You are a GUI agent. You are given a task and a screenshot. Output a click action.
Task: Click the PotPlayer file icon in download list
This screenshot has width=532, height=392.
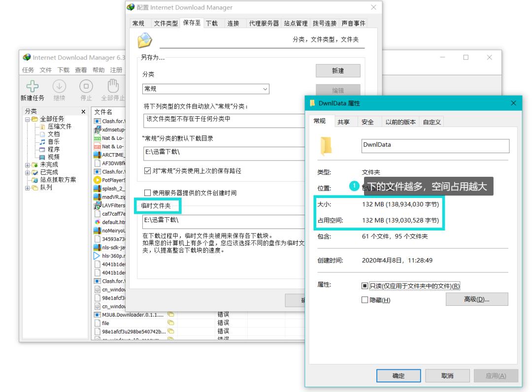pos(99,180)
